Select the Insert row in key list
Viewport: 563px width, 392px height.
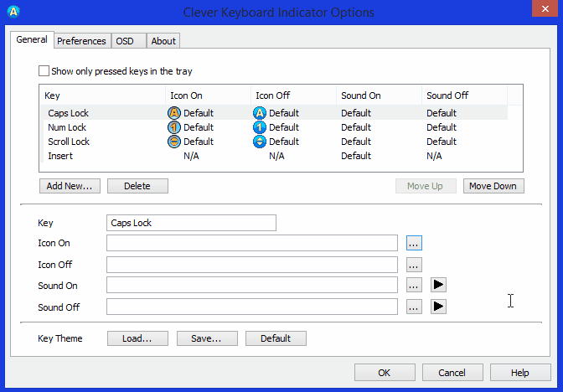click(x=60, y=156)
